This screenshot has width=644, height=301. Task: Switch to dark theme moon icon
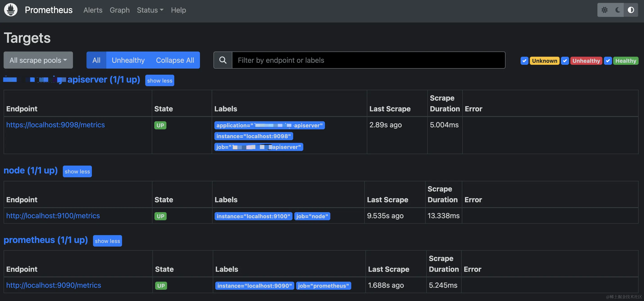pyautogui.click(x=617, y=10)
